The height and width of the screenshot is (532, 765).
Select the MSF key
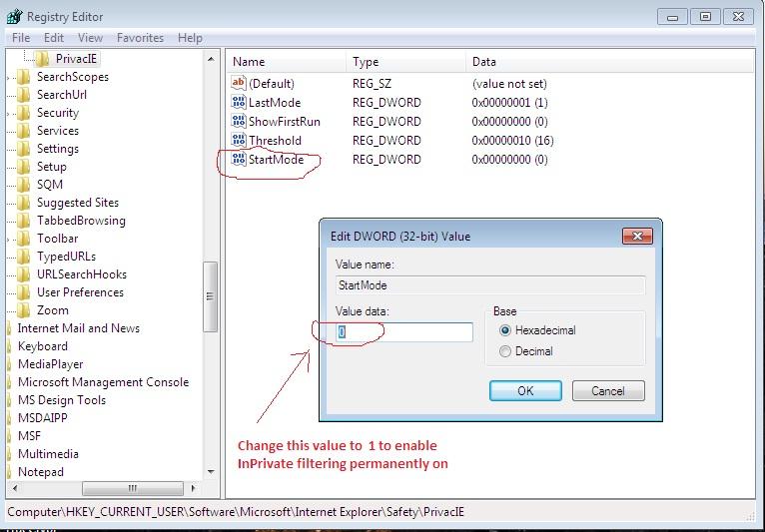(29, 436)
